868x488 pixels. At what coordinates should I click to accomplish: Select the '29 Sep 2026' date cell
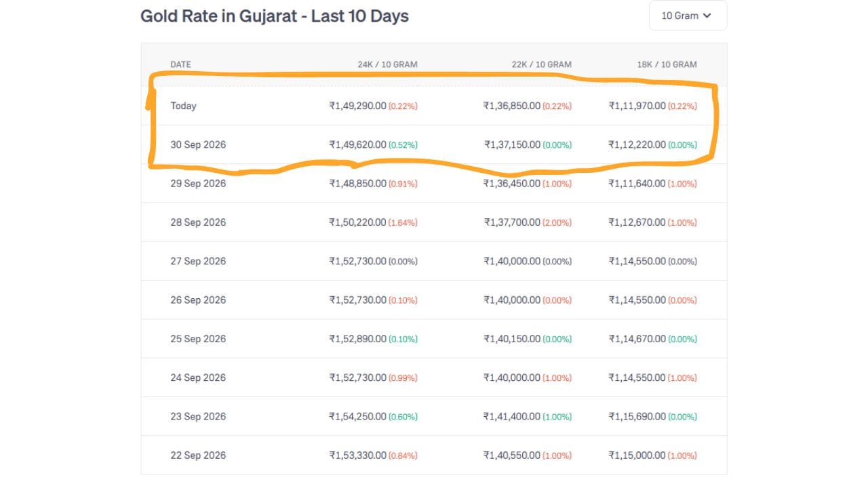click(198, 183)
